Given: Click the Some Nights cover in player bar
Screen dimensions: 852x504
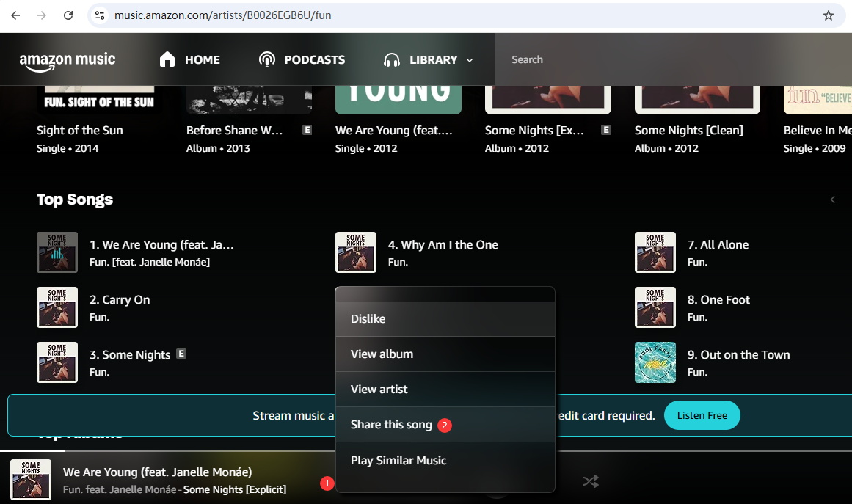Looking at the screenshot, I should pos(31,480).
